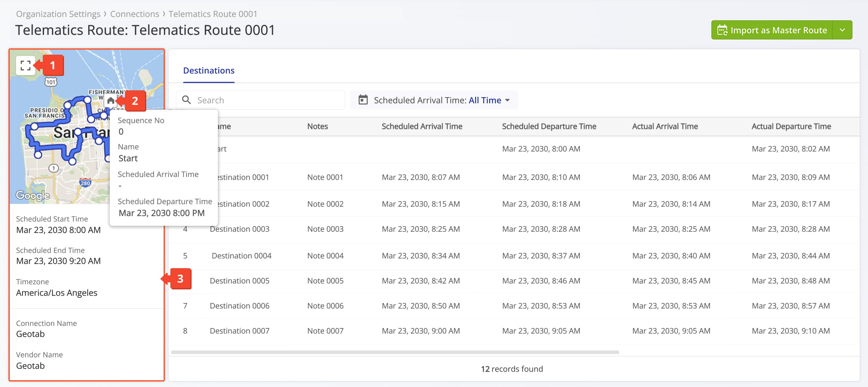
Task: Click the Interstate 280 shield on map
Action: pos(85,183)
